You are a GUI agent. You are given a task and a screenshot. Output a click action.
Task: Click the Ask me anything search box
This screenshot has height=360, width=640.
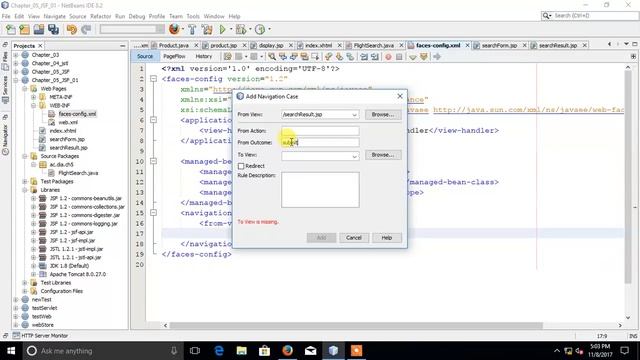coord(101,351)
